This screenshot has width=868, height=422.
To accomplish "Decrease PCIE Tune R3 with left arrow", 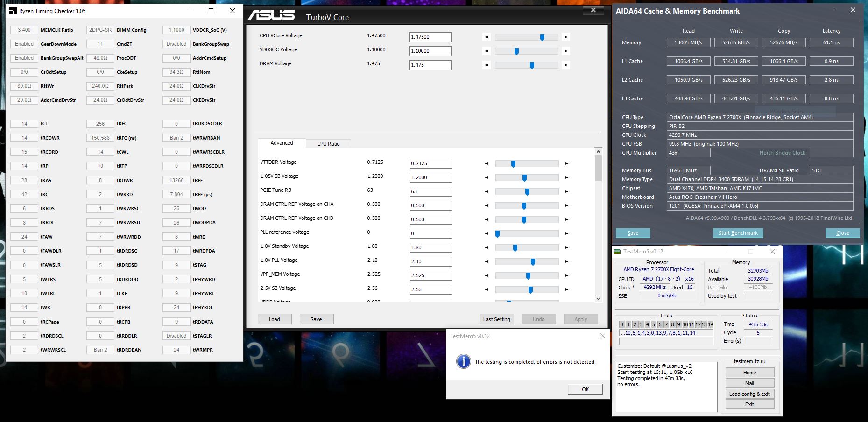I will (x=487, y=191).
